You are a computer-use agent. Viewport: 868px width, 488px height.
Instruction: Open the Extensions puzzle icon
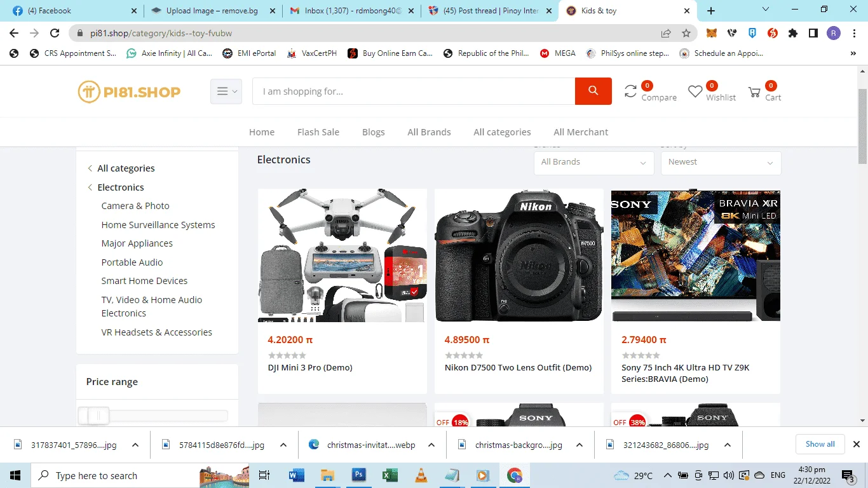[793, 33]
